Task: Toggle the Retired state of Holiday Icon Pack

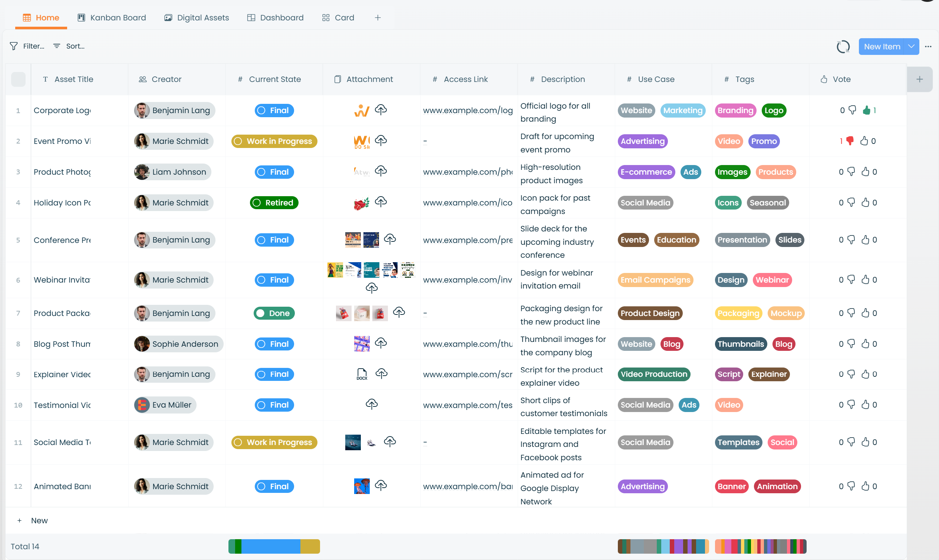Action: coord(274,202)
